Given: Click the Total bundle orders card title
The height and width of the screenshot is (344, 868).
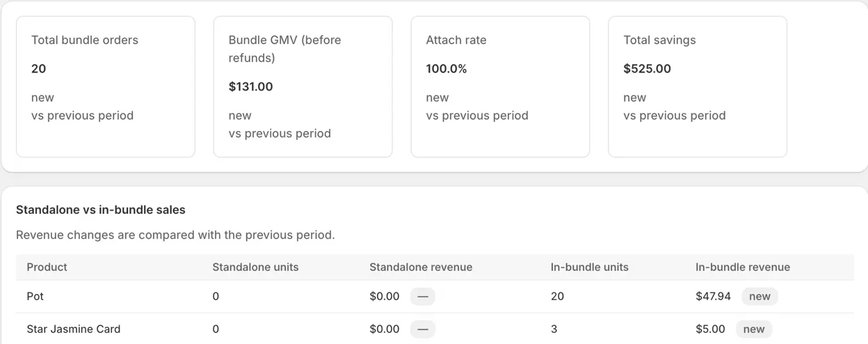Looking at the screenshot, I should 85,40.
